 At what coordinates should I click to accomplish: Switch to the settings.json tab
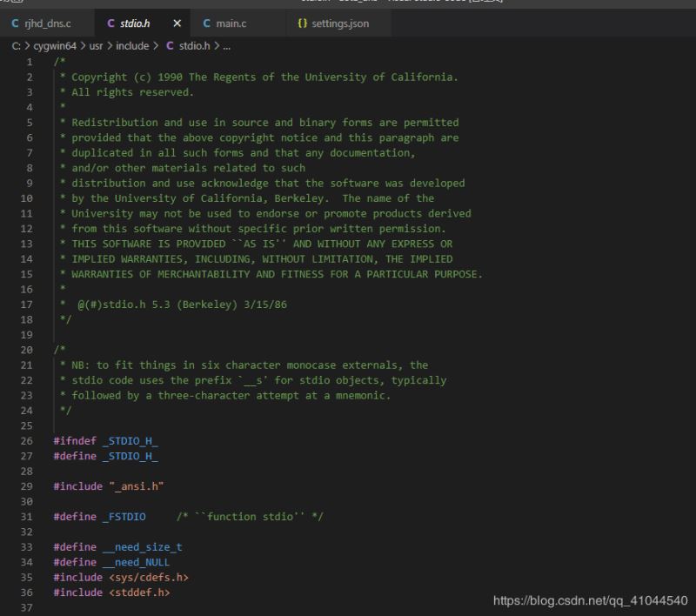(x=340, y=23)
